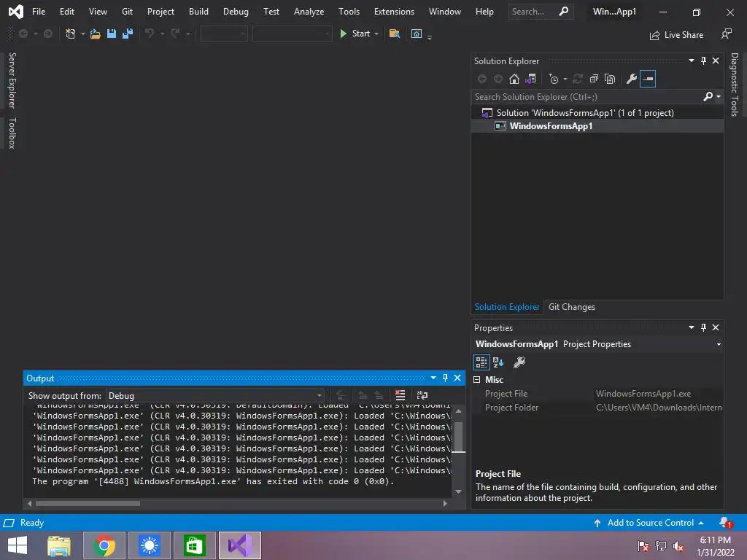Toggle auto hide pin on Solution Explorer
The height and width of the screenshot is (560, 747).
pos(704,61)
